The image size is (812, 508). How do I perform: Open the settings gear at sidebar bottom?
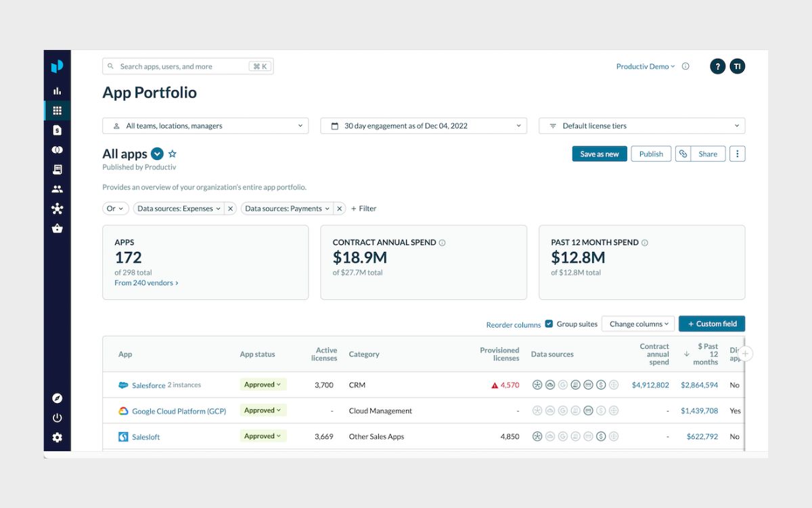pos(57,437)
